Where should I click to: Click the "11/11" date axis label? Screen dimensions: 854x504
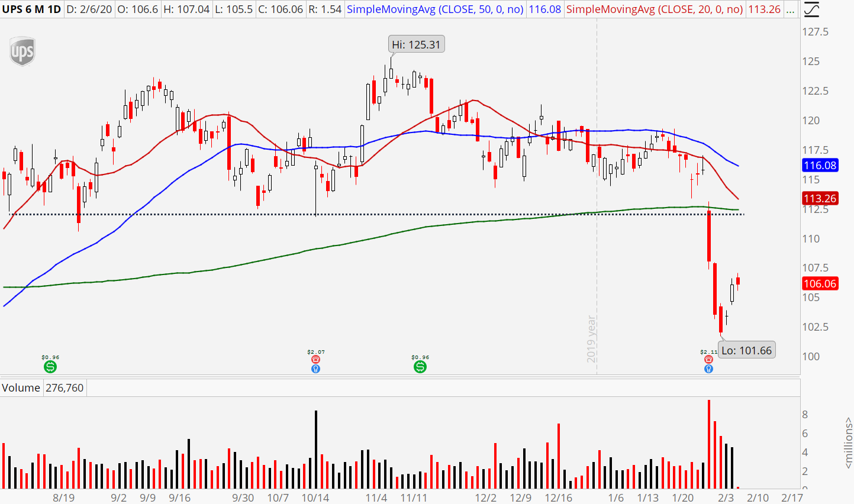click(x=414, y=497)
